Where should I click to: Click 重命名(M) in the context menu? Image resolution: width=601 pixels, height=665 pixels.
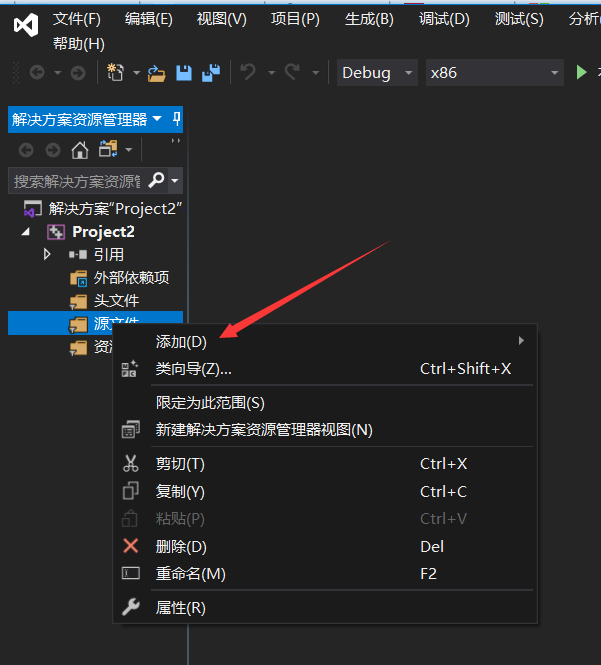[x=190, y=574]
